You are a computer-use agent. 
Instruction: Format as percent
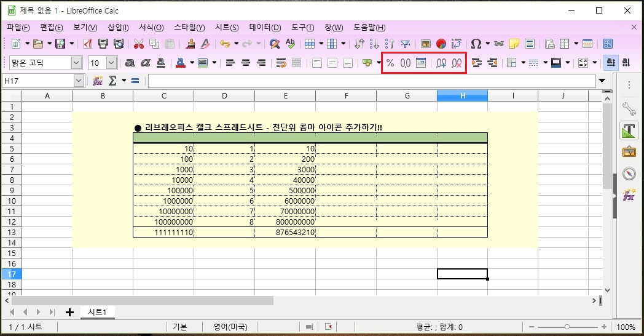(x=390, y=63)
